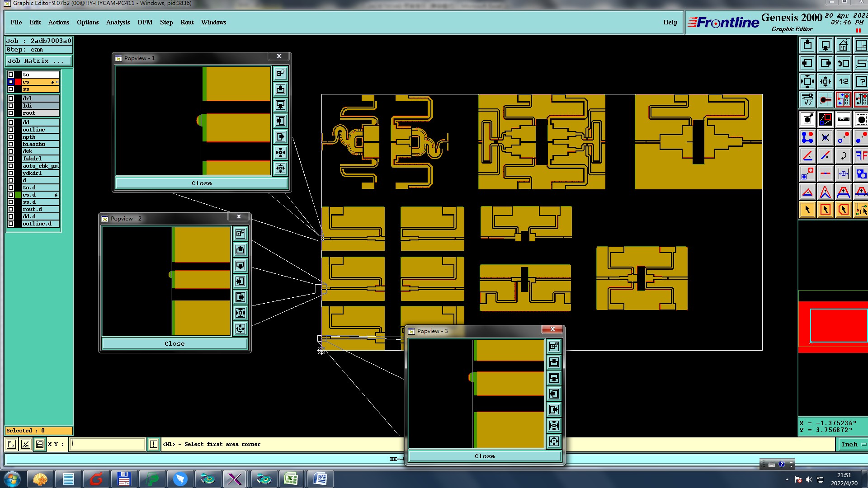Toggle visibility checkbox for layer 'ss'
The width and height of the screenshot is (868, 488).
11,89
